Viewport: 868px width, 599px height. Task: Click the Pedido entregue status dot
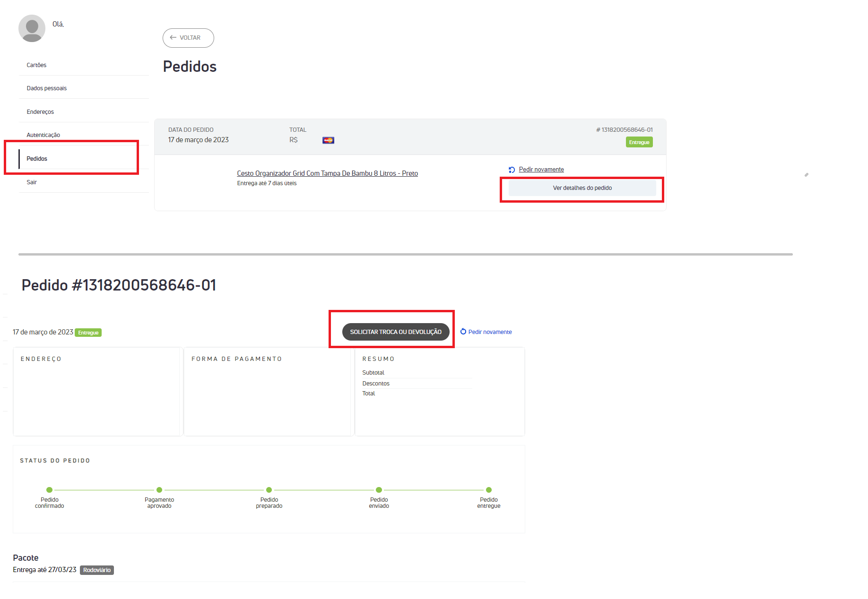coord(489,490)
